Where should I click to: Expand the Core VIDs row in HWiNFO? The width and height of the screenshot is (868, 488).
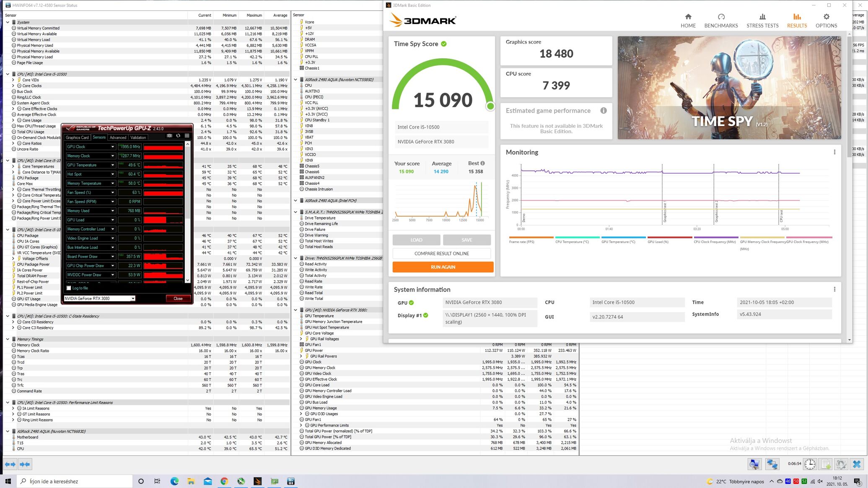pyautogui.click(x=13, y=80)
